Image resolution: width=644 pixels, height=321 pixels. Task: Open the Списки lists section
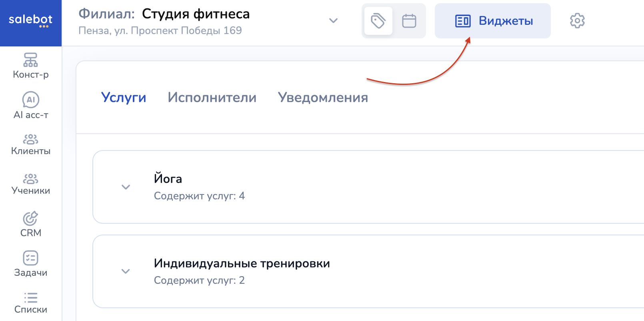(30, 303)
